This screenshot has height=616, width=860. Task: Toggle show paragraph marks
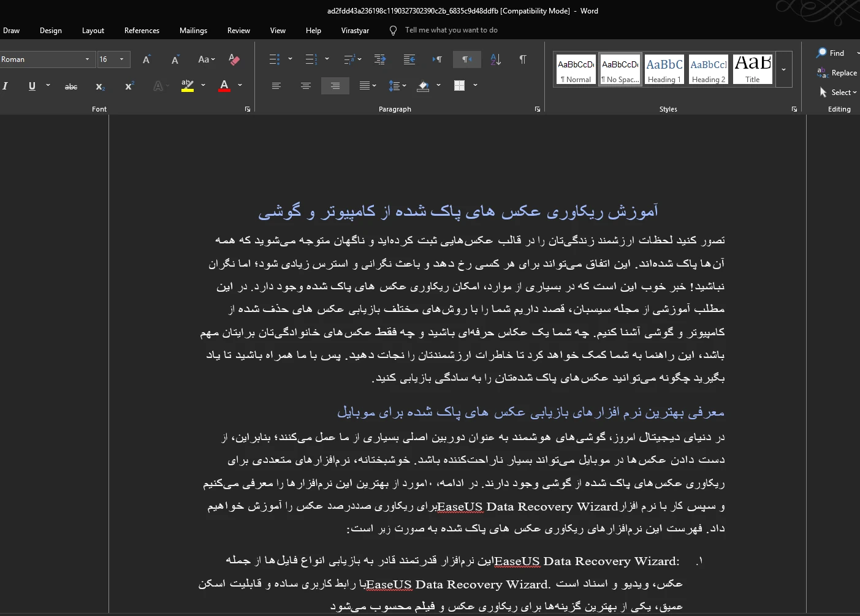pos(523,59)
